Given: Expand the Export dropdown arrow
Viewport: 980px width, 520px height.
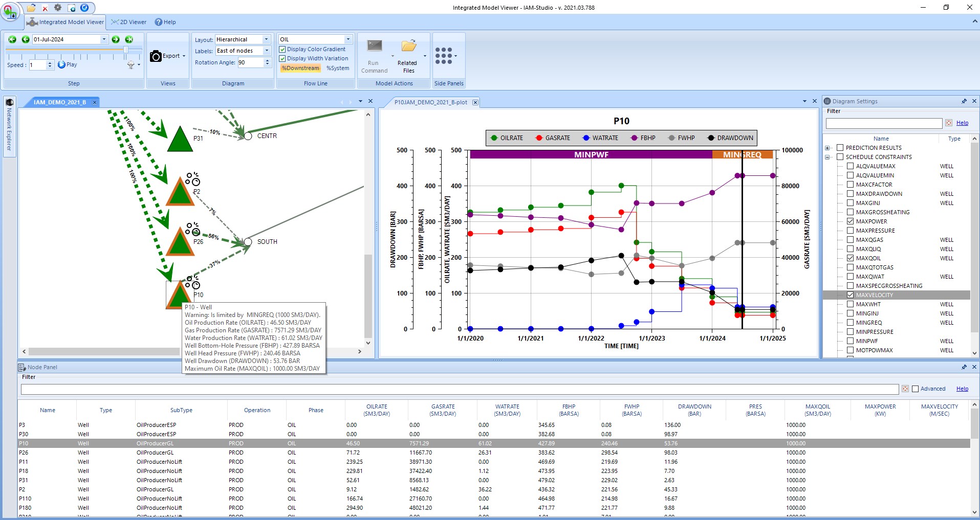Looking at the screenshot, I should pyautogui.click(x=184, y=56).
